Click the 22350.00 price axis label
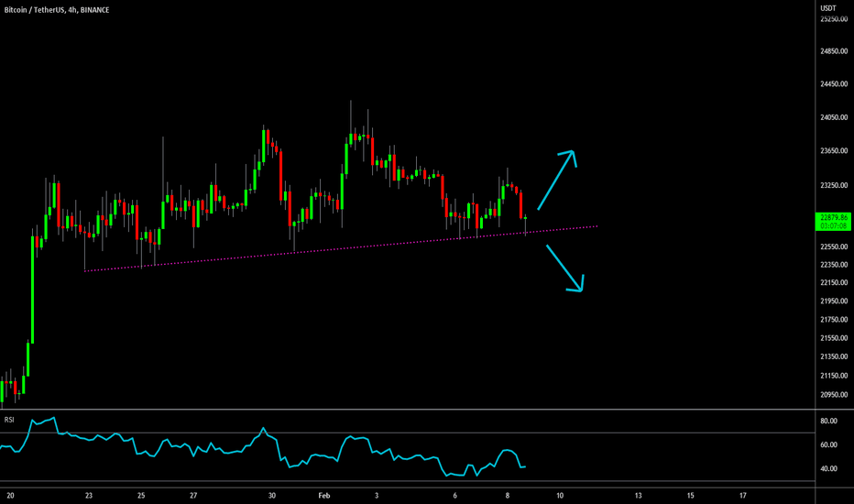 point(834,265)
